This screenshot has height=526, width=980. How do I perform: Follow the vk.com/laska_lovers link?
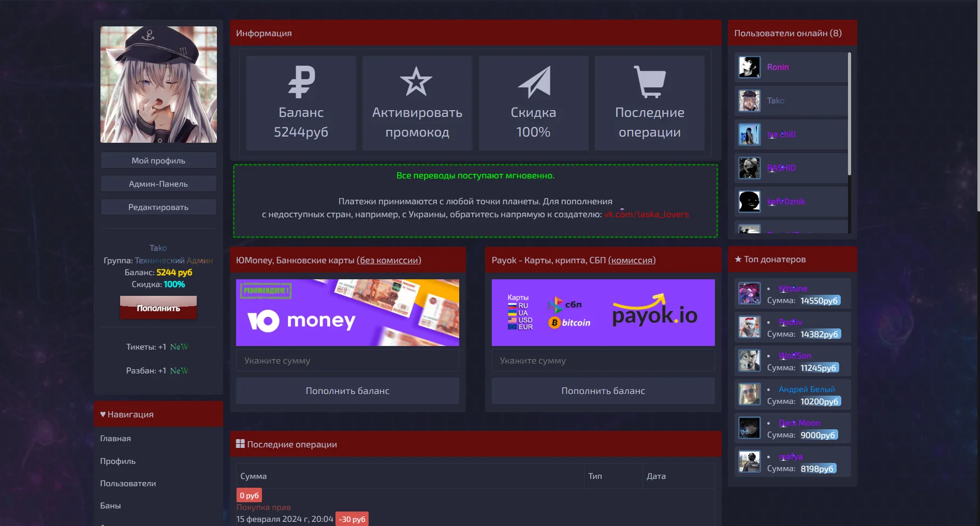[x=646, y=214]
